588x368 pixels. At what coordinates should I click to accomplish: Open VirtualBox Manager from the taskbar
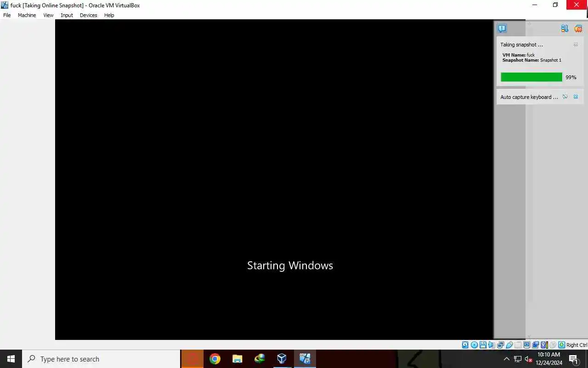[x=282, y=359]
